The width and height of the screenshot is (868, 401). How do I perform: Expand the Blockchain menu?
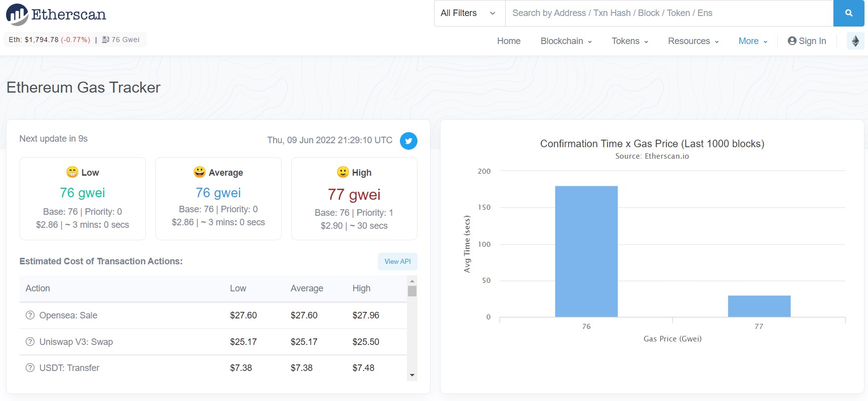click(x=566, y=41)
